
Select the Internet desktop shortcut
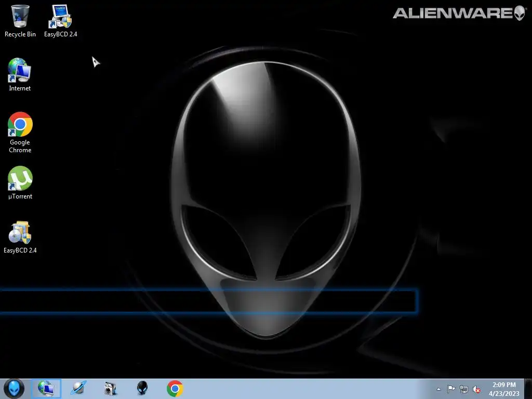pyautogui.click(x=20, y=75)
